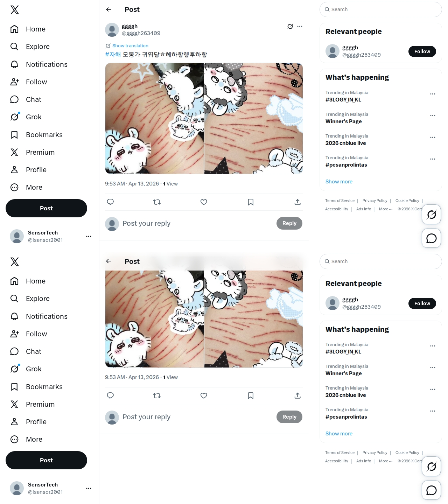
Task: Bookmark the upper post with the bookmark icon
Action: click(251, 202)
